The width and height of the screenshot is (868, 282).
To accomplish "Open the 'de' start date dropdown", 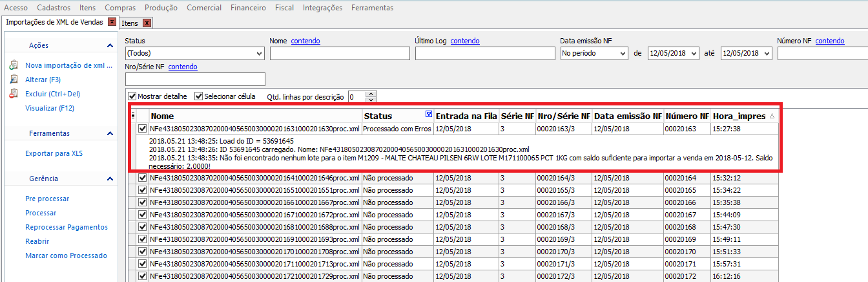I will [694, 53].
